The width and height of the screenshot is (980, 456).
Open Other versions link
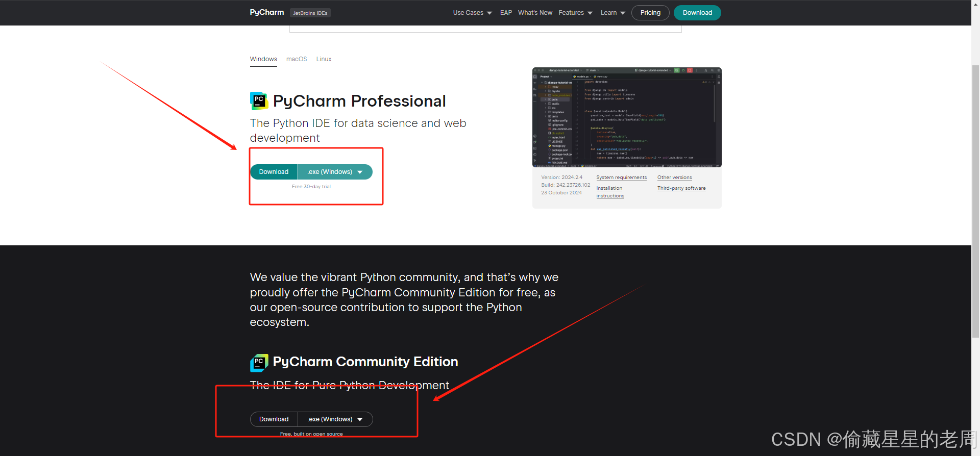tap(674, 178)
